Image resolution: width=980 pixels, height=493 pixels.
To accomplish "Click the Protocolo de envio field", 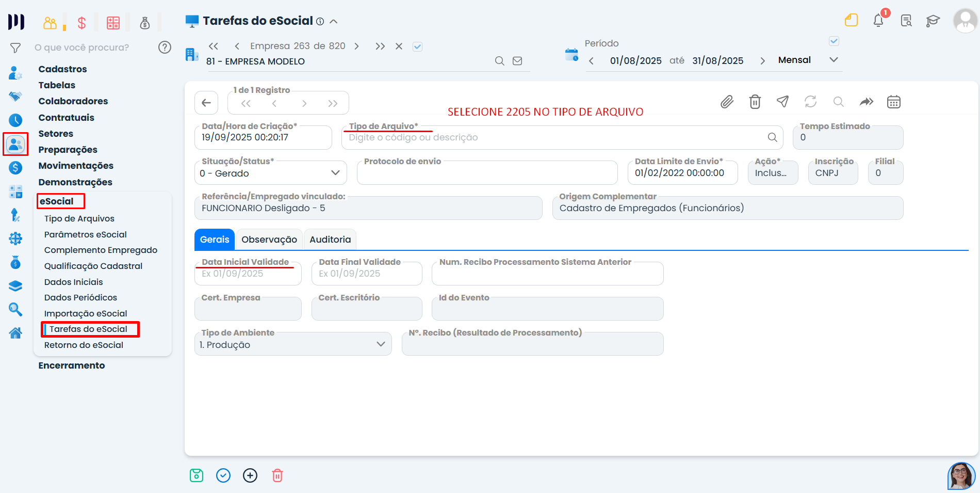I will coord(487,172).
